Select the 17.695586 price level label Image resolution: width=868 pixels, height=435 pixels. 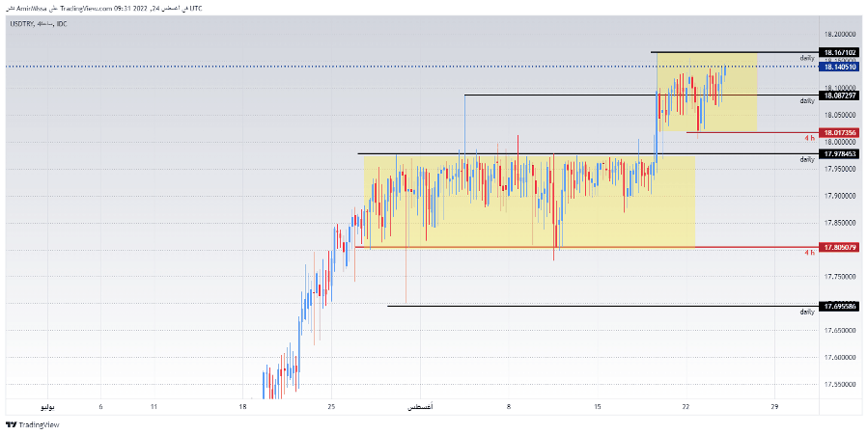pos(840,306)
